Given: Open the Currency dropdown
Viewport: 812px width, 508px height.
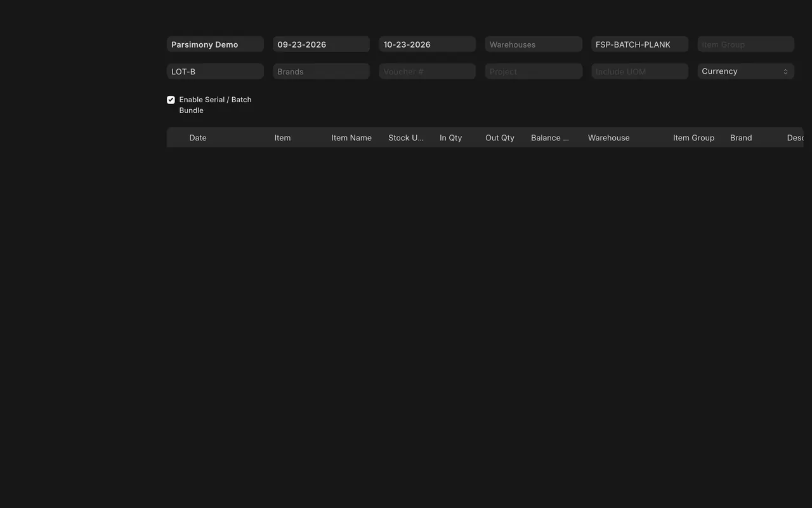Looking at the screenshot, I should pyautogui.click(x=745, y=71).
